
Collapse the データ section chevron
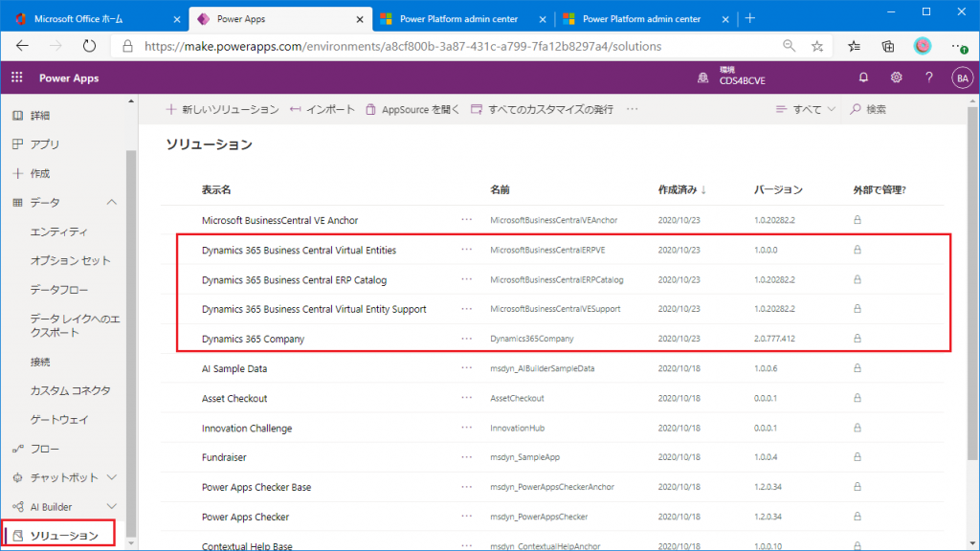point(111,203)
